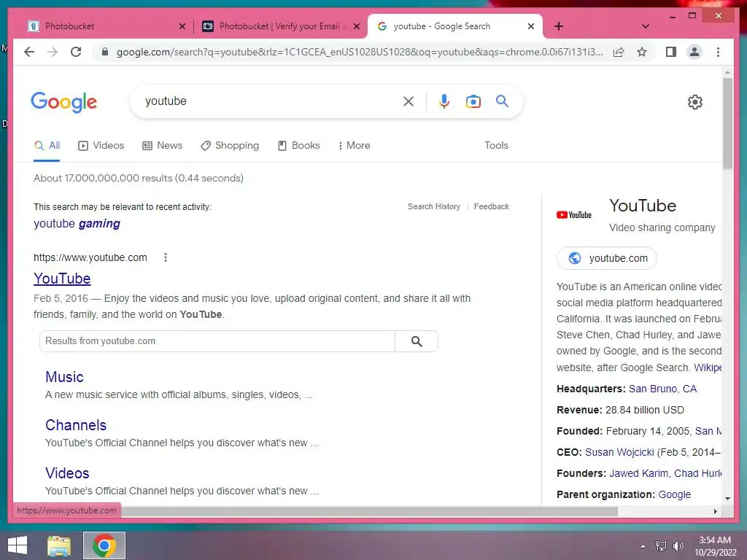This screenshot has height=560, width=747.
Task: Click the youtube gaming suggestion
Action: (x=77, y=224)
